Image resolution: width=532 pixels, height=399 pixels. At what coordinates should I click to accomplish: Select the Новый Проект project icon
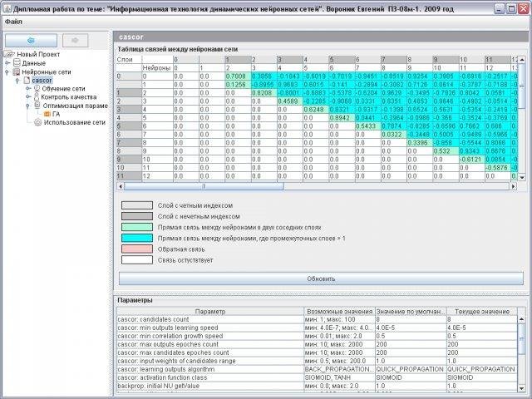10,54
